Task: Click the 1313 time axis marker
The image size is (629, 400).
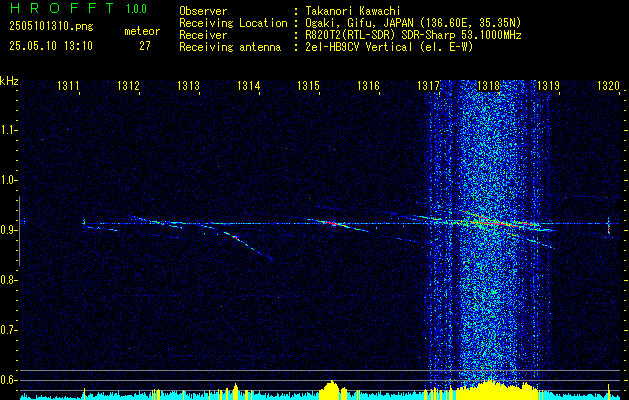Action: 188,85
